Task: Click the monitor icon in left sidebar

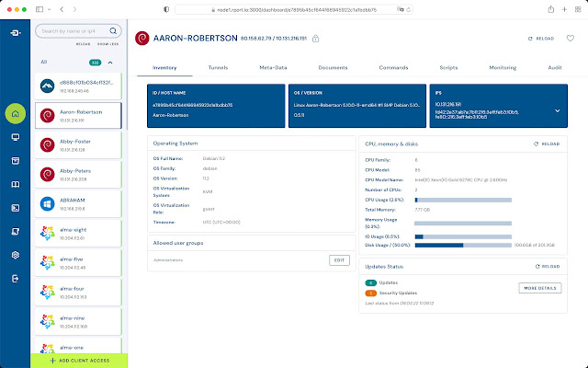Action: coord(16,137)
